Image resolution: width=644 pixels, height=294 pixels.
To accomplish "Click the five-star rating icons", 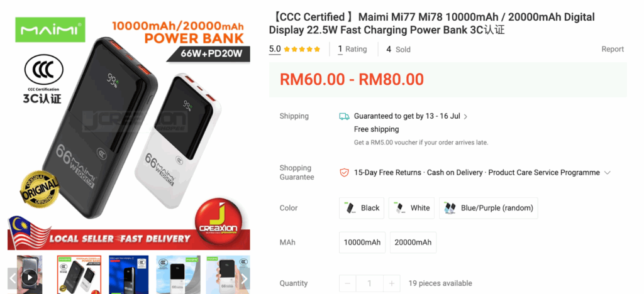I will coord(302,49).
